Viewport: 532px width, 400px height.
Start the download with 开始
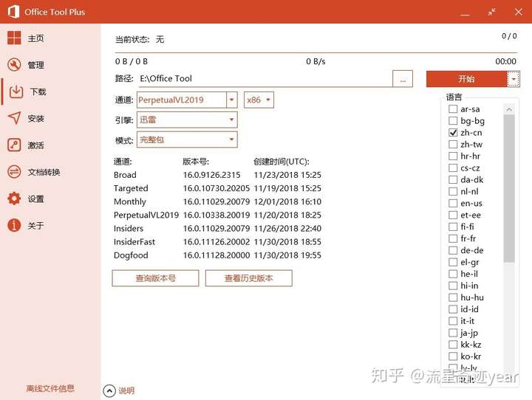click(466, 79)
